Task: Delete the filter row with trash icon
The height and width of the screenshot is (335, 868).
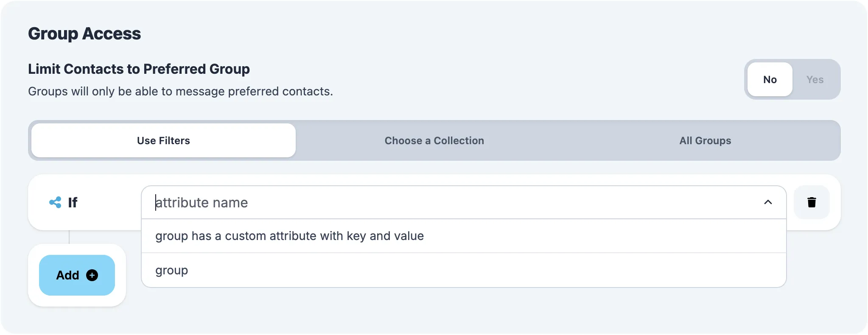Action: coord(811,202)
